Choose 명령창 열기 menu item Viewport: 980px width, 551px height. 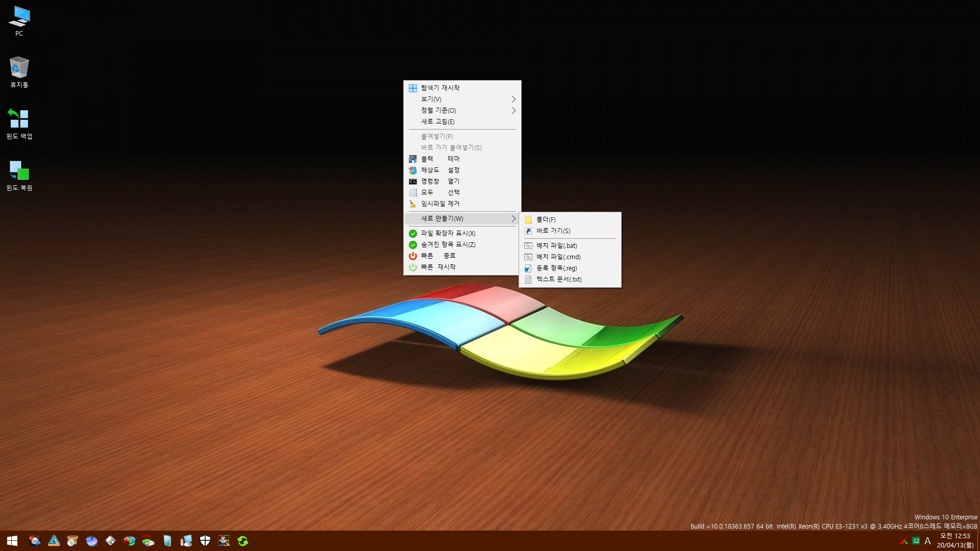[x=462, y=181]
